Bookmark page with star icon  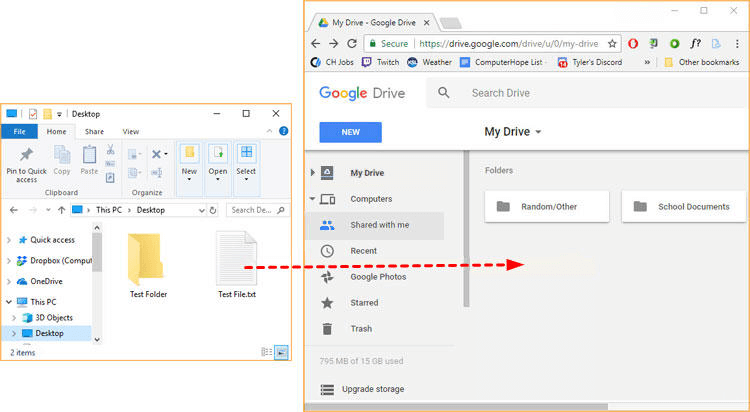[612, 44]
